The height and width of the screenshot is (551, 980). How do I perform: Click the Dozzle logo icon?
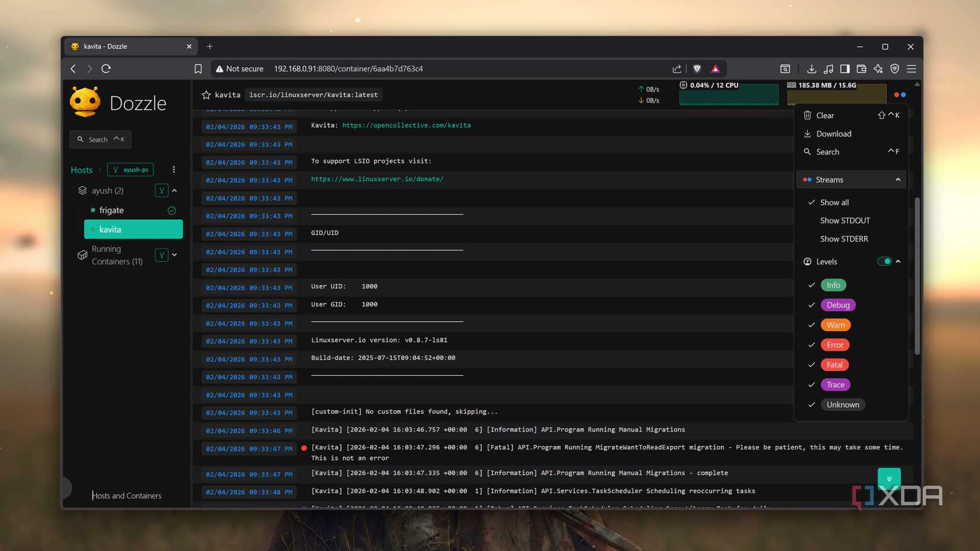point(86,102)
